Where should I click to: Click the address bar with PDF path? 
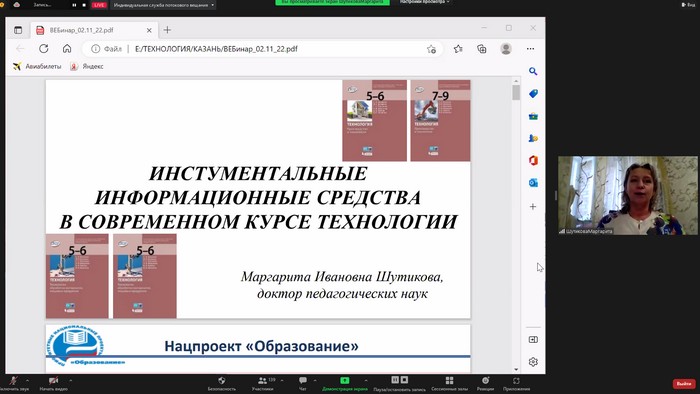262,49
